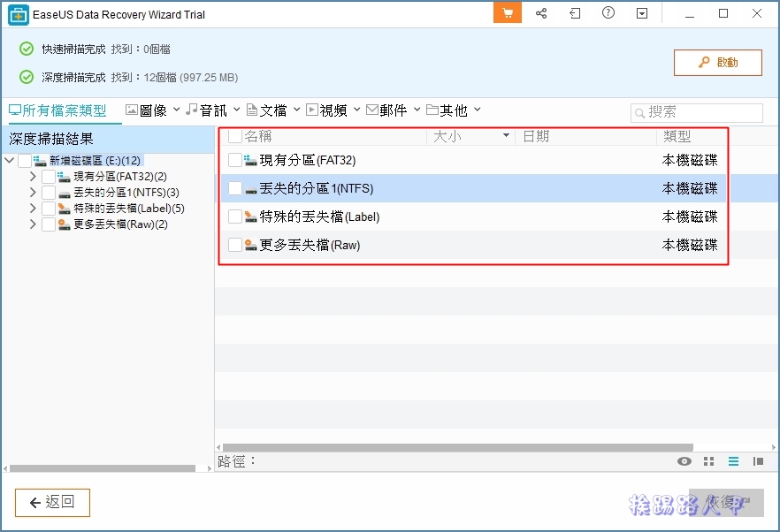This screenshot has height=532, width=780.
Task: Check the 丟失的分區1(NTFS) row in the file list
Action: 235,188
